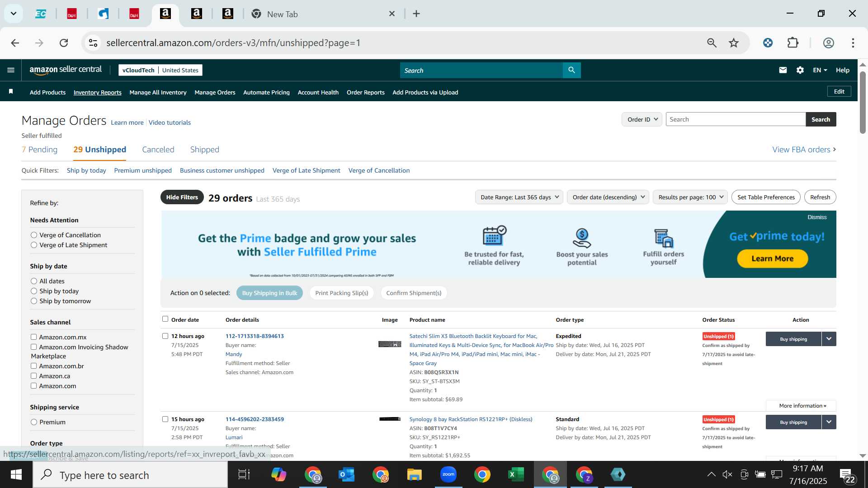868x488 pixels.
Task: Click the Satechi keyboard product thumbnail
Action: [x=390, y=344]
